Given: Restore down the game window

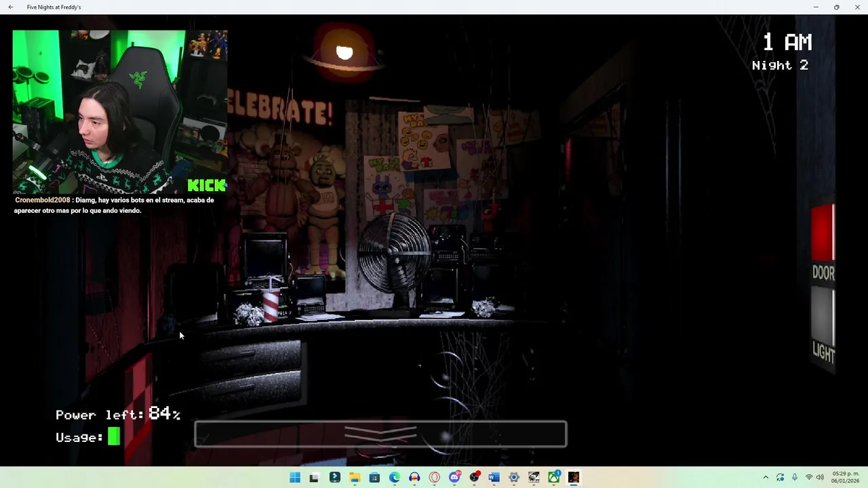Looking at the screenshot, I should click(x=837, y=7).
